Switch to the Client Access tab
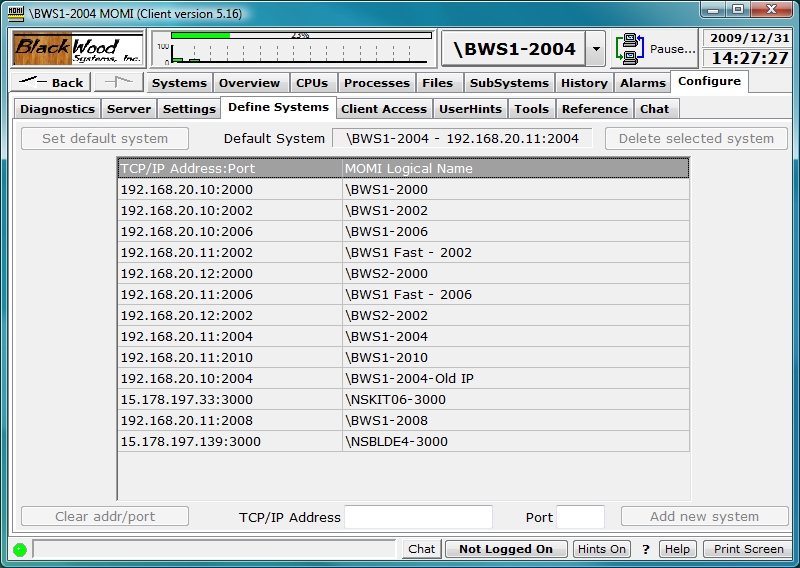The image size is (800, 568). 383,109
